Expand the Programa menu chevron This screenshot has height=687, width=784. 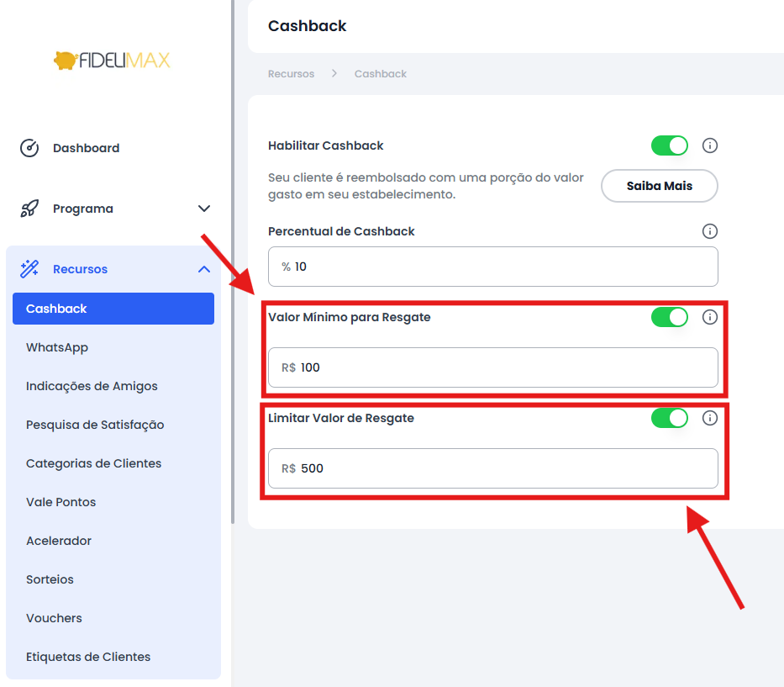204,209
